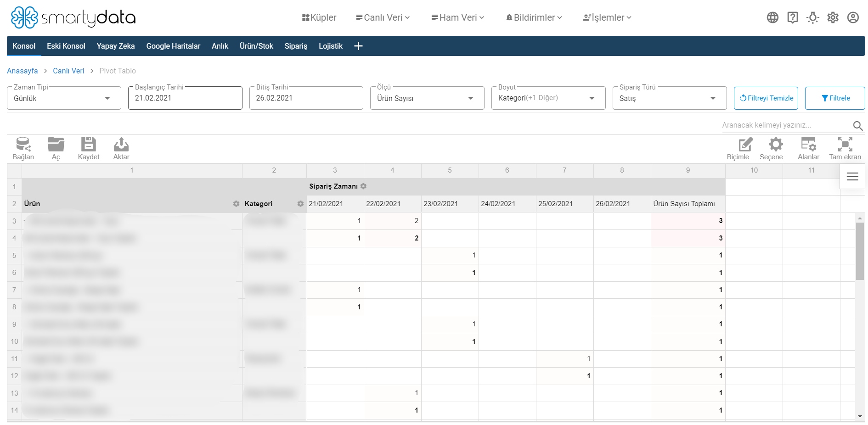The width and height of the screenshot is (868, 425).
Task: Select the 24/02/2021 column header
Action: pos(507,204)
